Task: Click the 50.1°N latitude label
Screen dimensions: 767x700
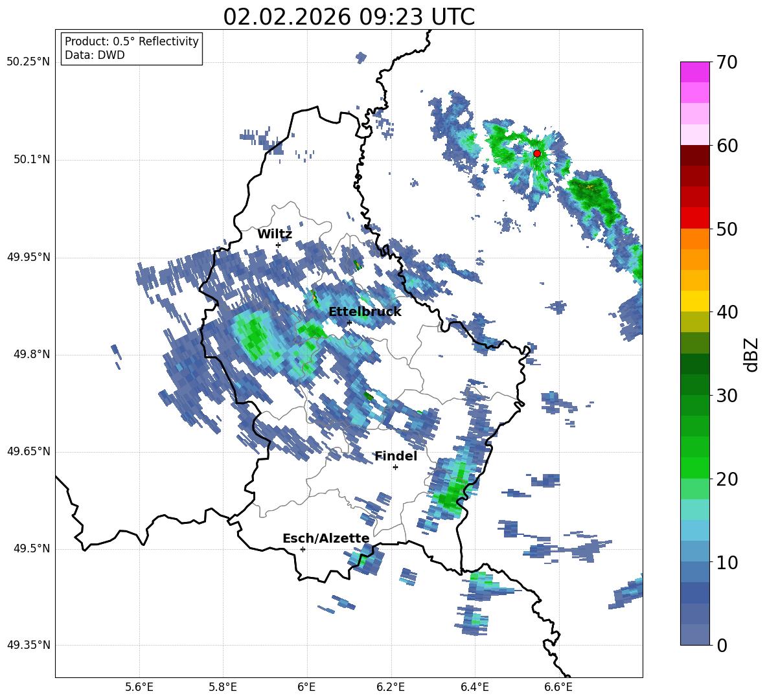Action: pos(31,160)
